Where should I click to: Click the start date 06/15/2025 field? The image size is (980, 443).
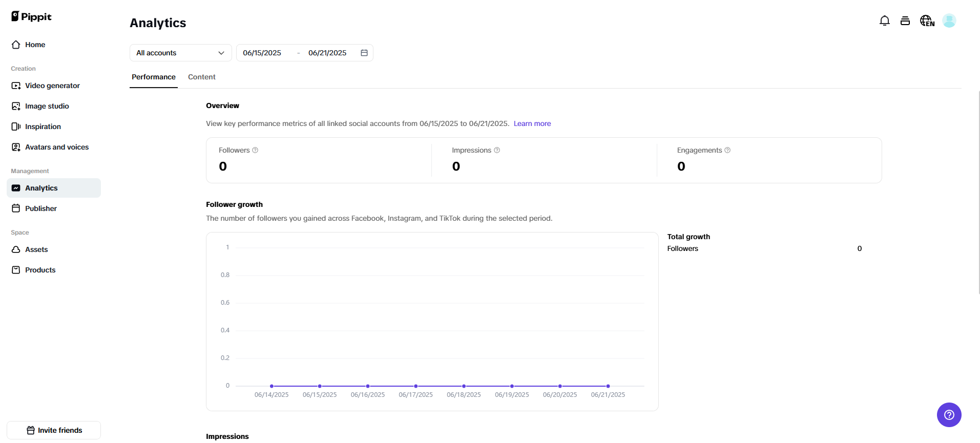[x=262, y=53]
